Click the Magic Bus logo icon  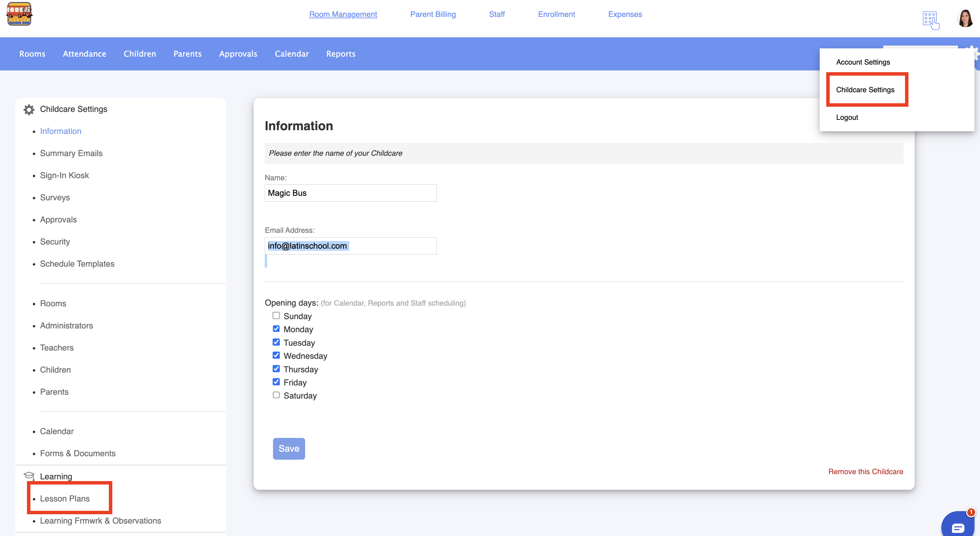19,15
